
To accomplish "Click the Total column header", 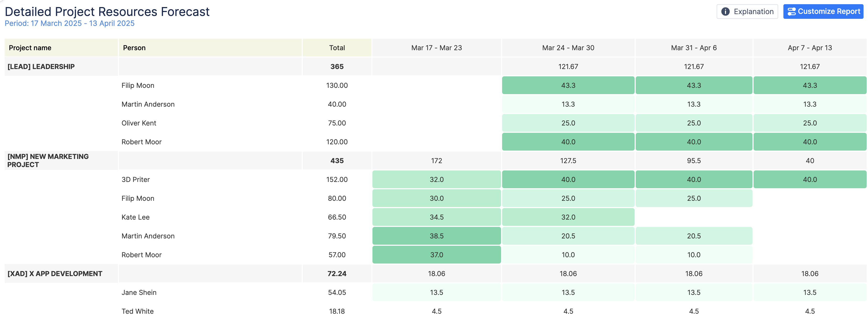I will (337, 48).
